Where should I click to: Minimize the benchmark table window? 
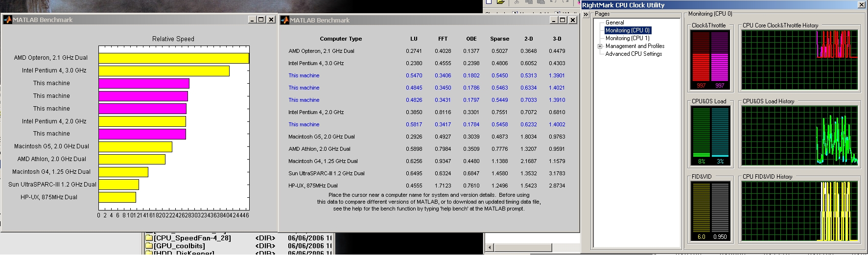554,20
